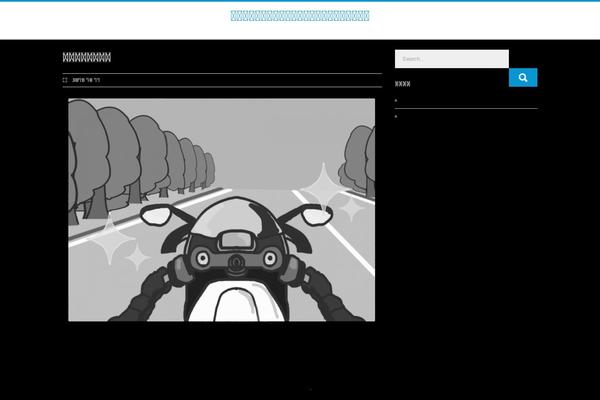The height and width of the screenshot is (400, 600).
Task: Click the post date in the meta line
Action: (x=86, y=80)
